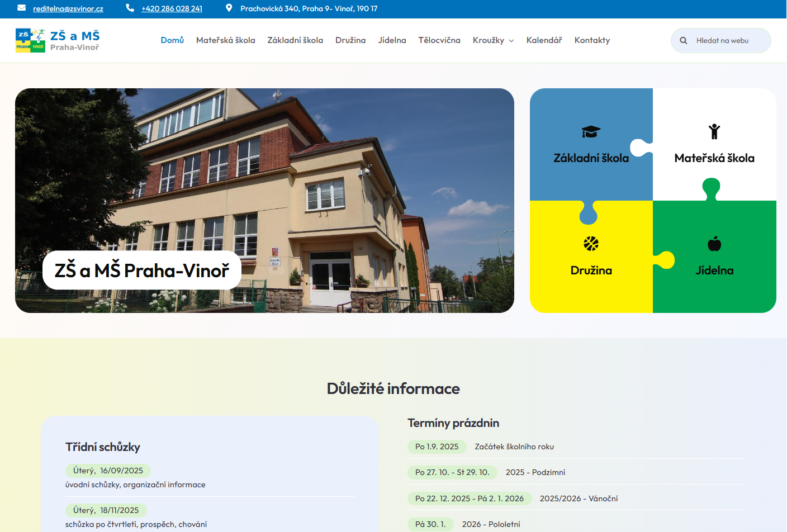Go to the Kalendář menu page
The height and width of the screenshot is (532, 787).
[544, 40]
